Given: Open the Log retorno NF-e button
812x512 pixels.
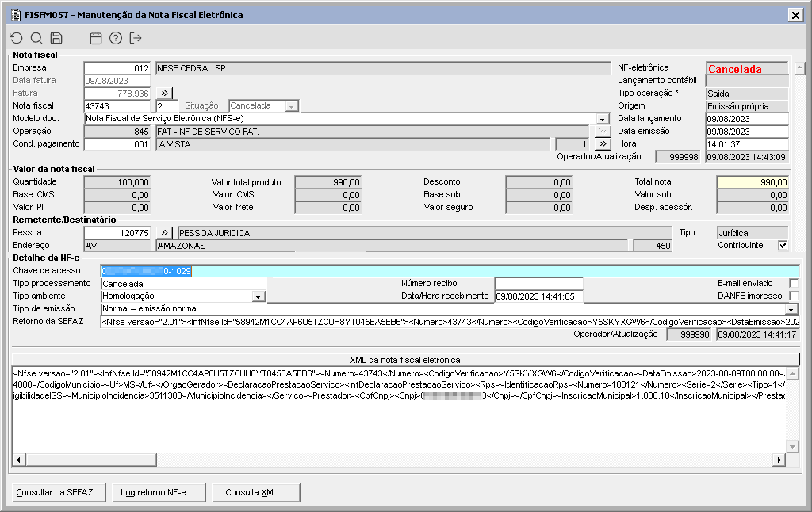Looking at the screenshot, I should point(159,492).
